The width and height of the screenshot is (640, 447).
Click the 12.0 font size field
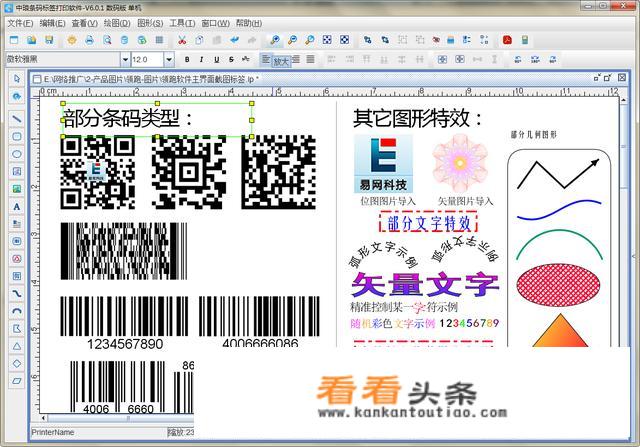[147, 60]
